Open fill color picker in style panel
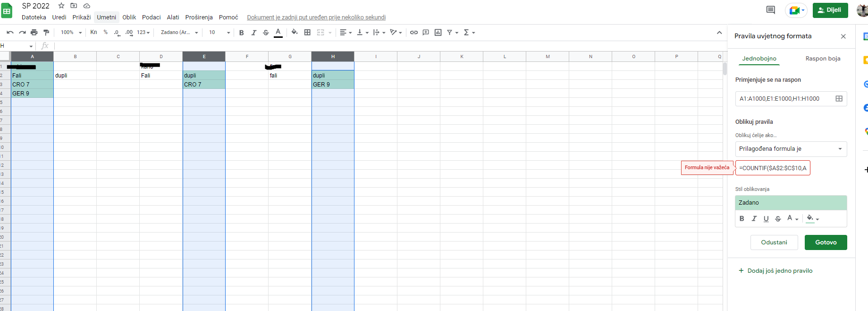The height and width of the screenshot is (311, 868). coord(812,219)
